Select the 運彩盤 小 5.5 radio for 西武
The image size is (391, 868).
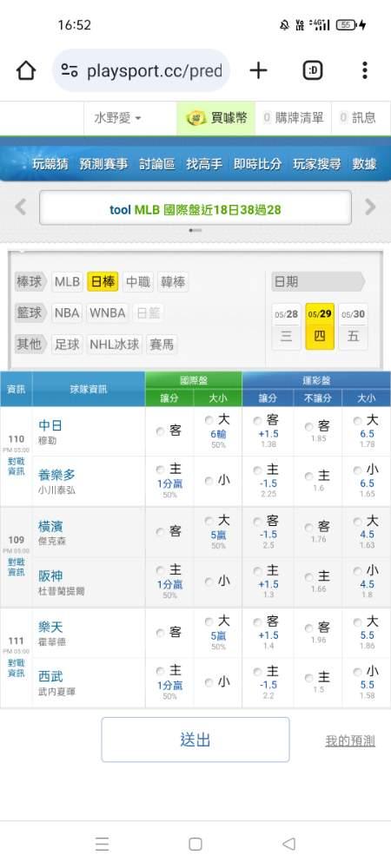point(358,672)
